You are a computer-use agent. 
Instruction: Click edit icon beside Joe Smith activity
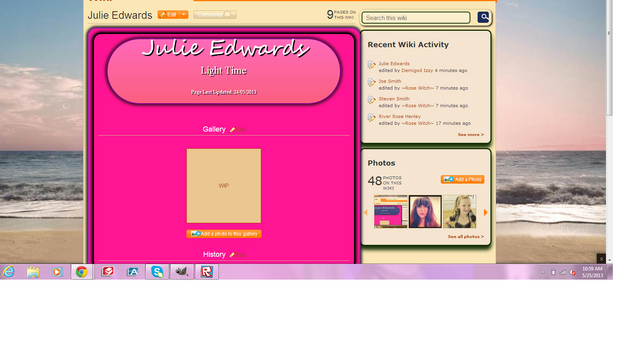[x=371, y=82]
